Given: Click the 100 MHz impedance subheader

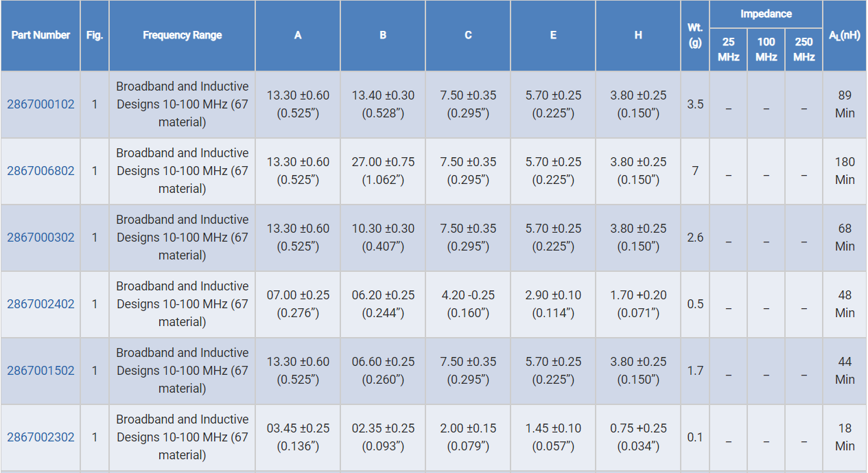Looking at the screenshot, I should [766, 49].
